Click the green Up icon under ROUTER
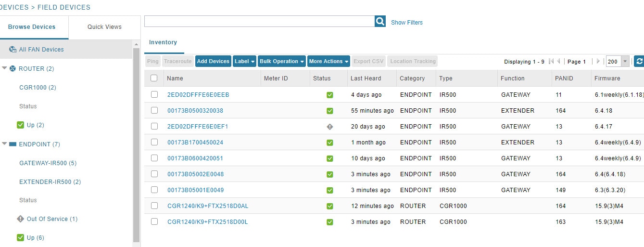644x247 pixels. [x=20, y=125]
